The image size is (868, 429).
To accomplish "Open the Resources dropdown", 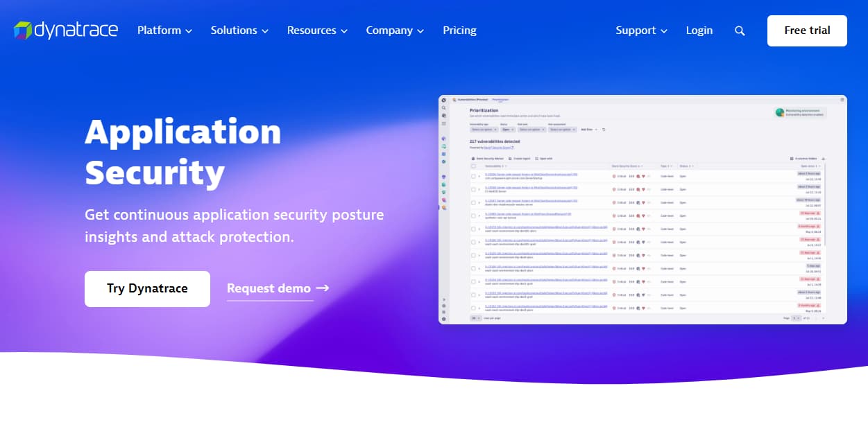I will (x=317, y=30).
